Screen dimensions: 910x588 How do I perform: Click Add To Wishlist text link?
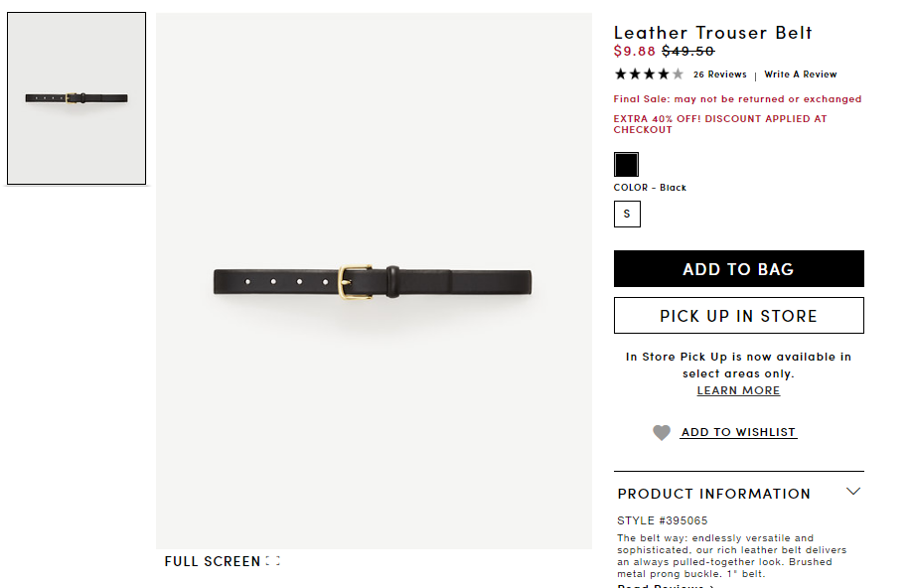tap(738, 432)
